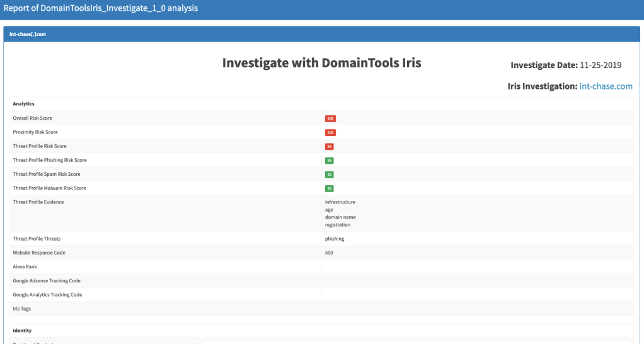Image resolution: width=644 pixels, height=344 pixels.
Task: Click the report title in top blue bar
Action: tap(101, 9)
